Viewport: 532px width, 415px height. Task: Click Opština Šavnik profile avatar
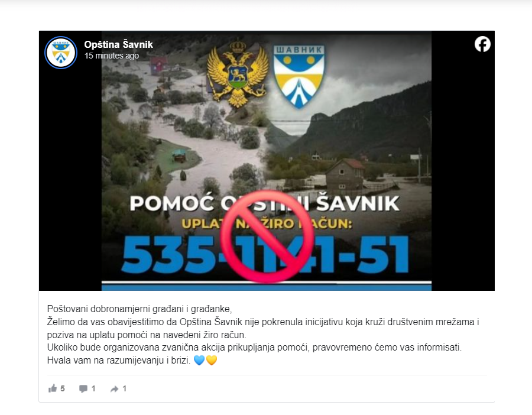[61, 53]
